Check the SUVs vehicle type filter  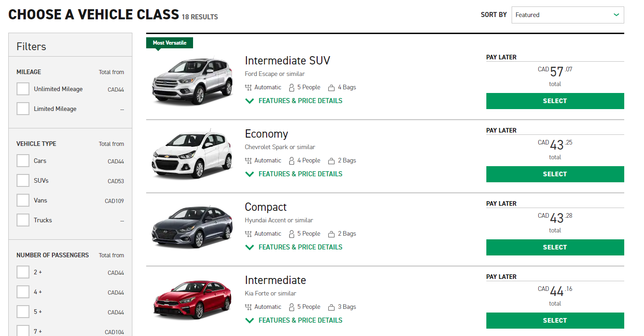pyautogui.click(x=23, y=180)
